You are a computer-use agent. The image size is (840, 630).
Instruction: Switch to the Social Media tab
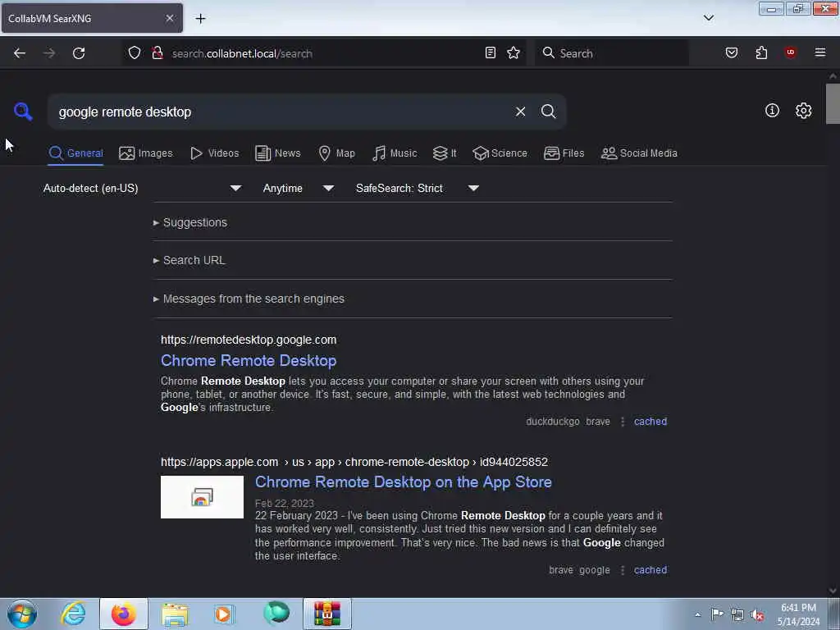click(x=639, y=153)
